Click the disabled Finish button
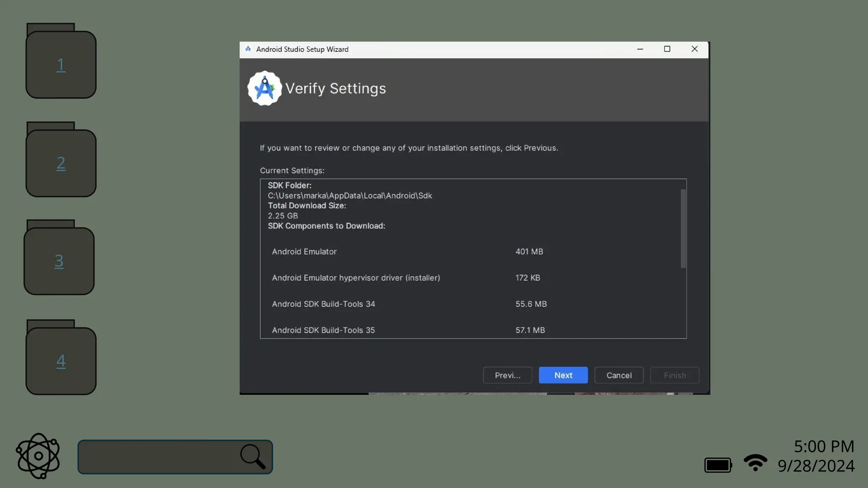The width and height of the screenshot is (868, 488). pos(674,375)
